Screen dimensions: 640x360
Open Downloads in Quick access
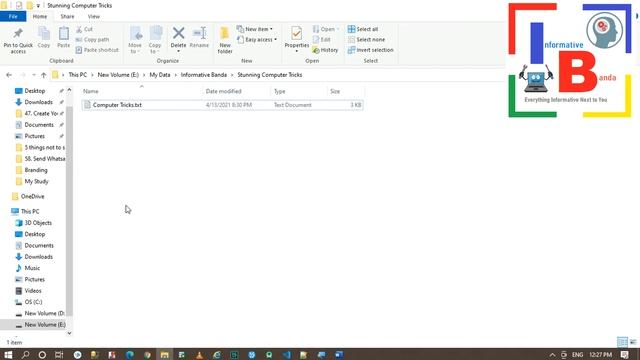click(38, 102)
